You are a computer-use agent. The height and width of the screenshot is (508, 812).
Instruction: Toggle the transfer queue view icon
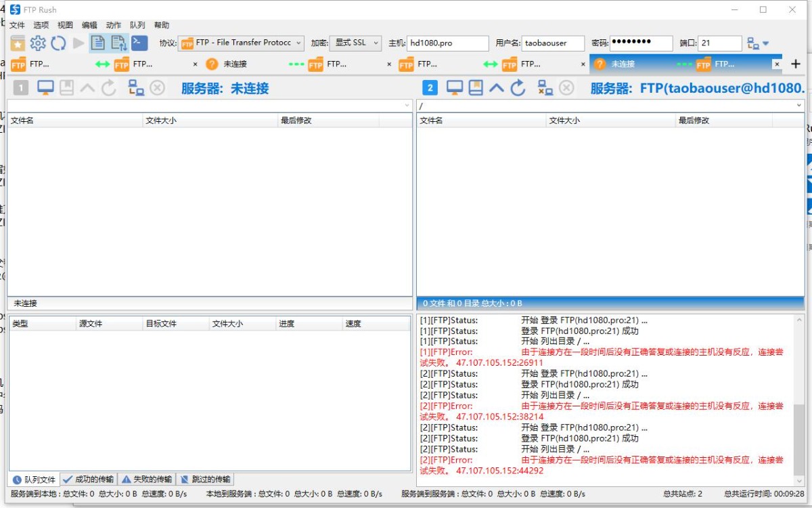click(119, 43)
